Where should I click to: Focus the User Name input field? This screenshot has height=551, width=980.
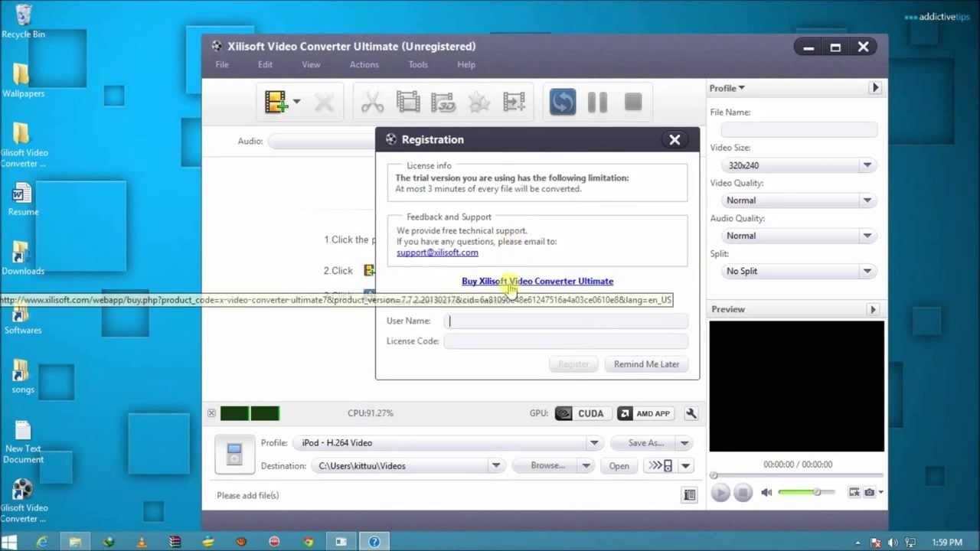coord(567,321)
